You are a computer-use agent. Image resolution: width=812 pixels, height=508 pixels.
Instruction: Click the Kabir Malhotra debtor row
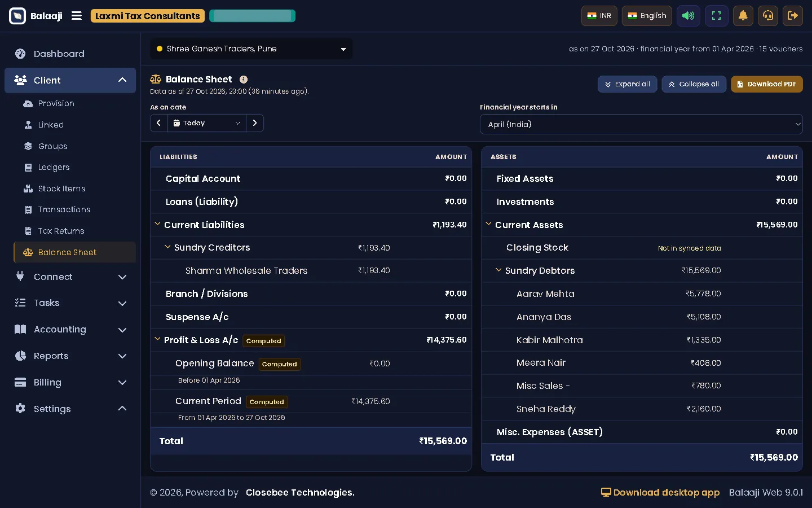(x=642, y=340)
